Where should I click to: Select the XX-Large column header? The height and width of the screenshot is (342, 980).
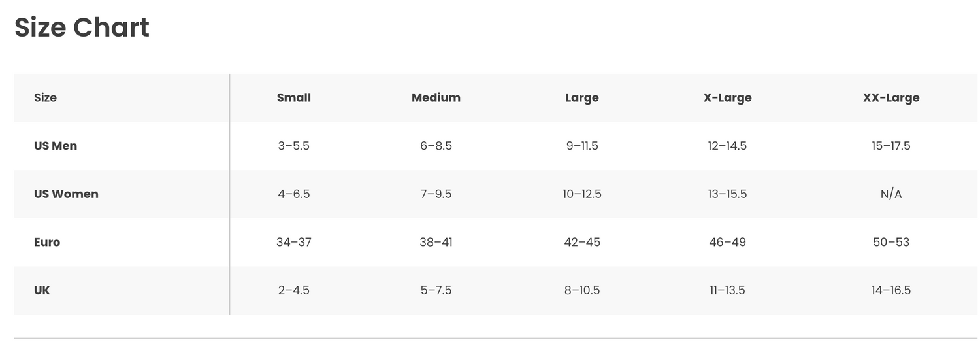click(x=891, y=98)
